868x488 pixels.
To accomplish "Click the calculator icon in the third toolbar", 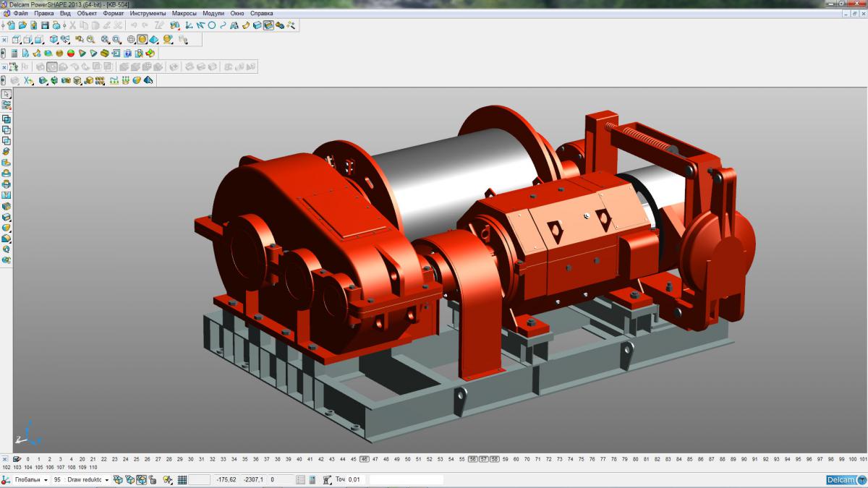I will [14, 53].
